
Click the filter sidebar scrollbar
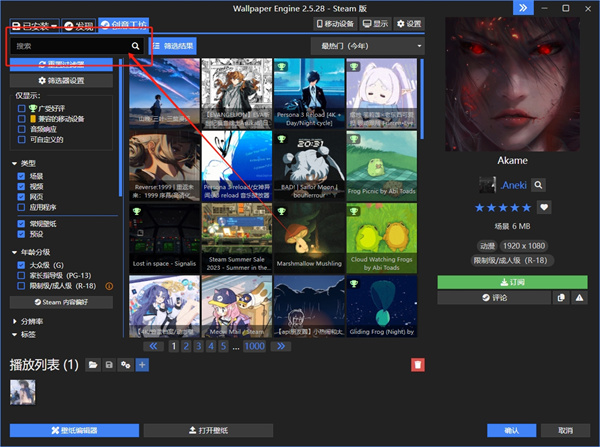(121, 127)
